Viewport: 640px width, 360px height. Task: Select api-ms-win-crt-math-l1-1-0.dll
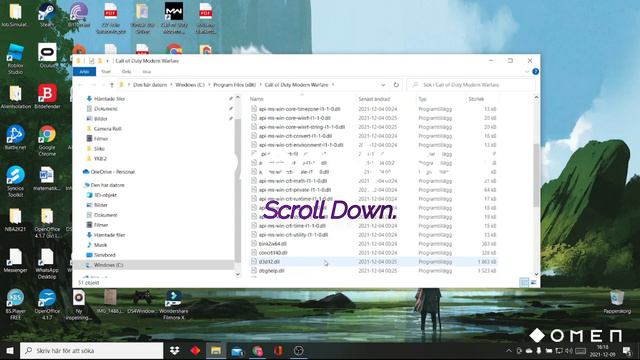tap(293, 181)
